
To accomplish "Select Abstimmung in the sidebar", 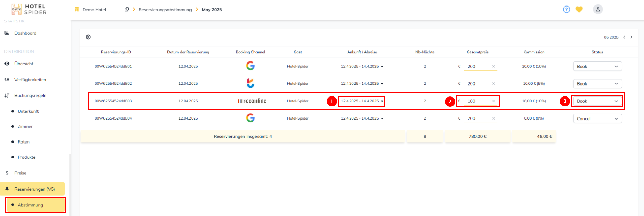I will coord(30,205).
